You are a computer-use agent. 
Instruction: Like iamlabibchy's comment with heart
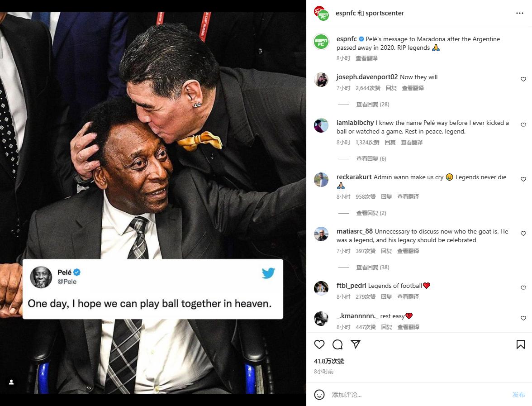tap(523, 125)
